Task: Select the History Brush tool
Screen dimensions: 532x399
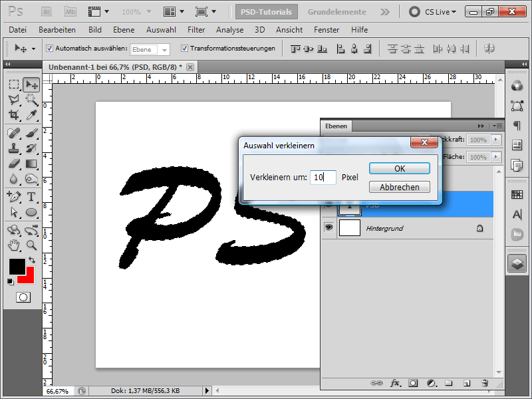Action: [31, 148]
